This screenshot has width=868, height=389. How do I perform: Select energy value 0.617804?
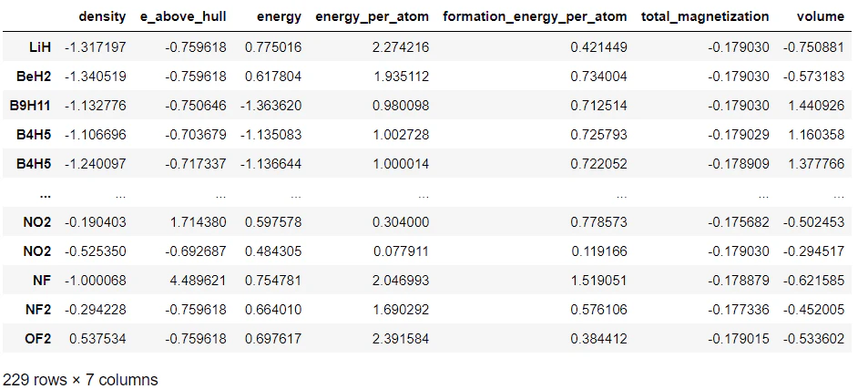click(x=273, y=77)
